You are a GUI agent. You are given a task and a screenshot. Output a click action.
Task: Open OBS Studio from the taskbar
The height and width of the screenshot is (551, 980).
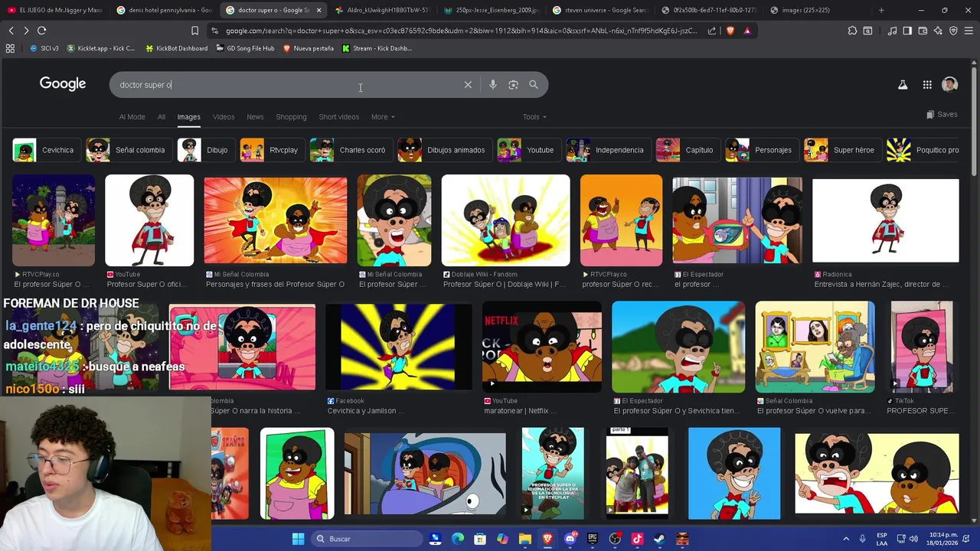click(x=615, y=539)
